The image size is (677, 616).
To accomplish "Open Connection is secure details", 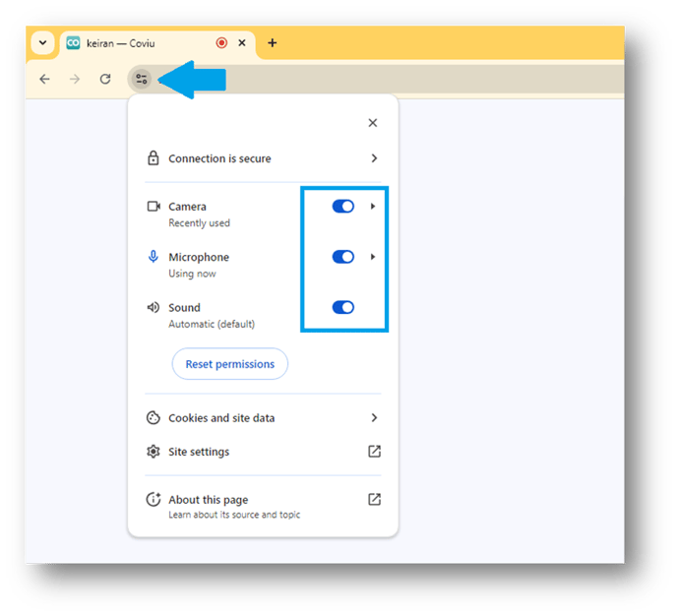I will 263,158.
